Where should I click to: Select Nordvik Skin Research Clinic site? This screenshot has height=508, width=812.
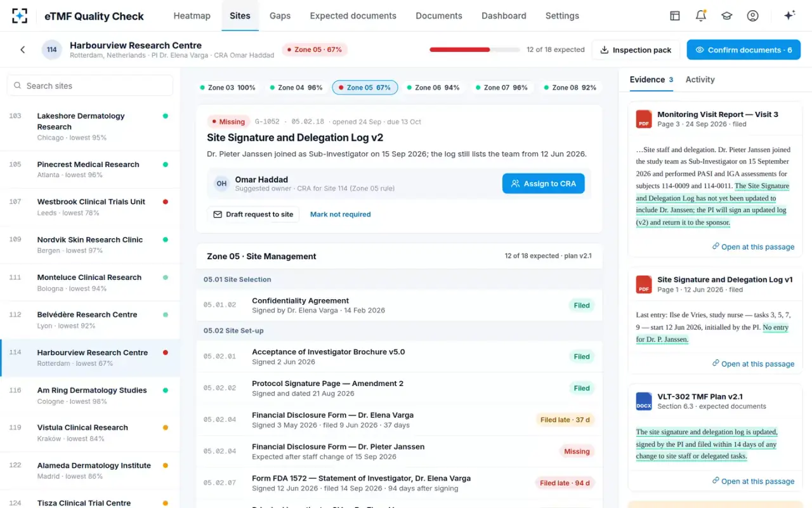point(90,245)
